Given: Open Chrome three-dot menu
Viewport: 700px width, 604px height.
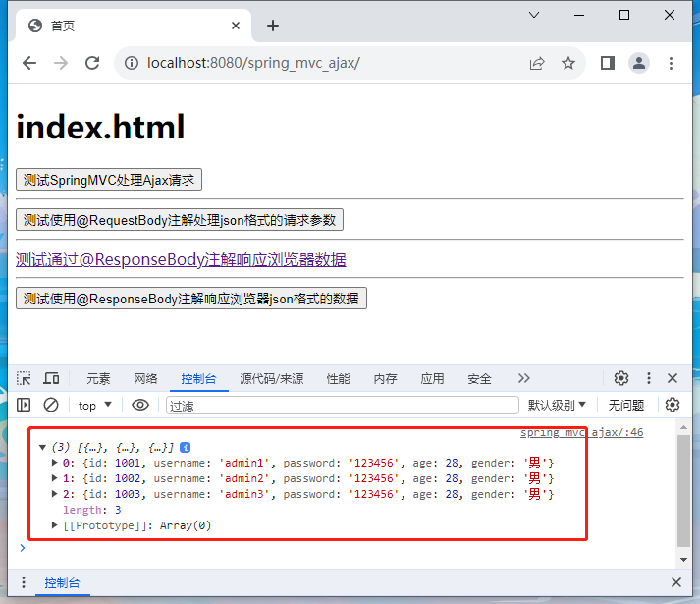Looking at the screenshot, I should tap(671, 63).
